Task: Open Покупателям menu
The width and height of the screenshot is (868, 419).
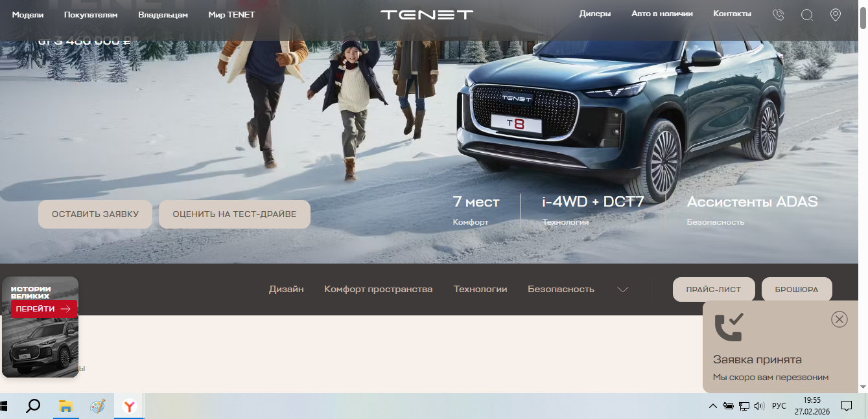Action: (91, 14)
